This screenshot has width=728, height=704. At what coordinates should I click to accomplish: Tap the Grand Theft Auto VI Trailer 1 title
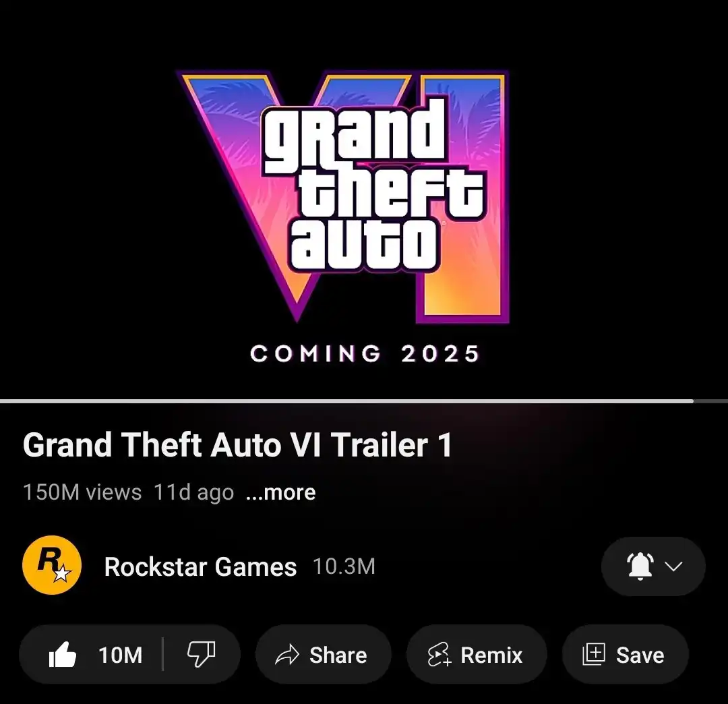click(237, 444)
